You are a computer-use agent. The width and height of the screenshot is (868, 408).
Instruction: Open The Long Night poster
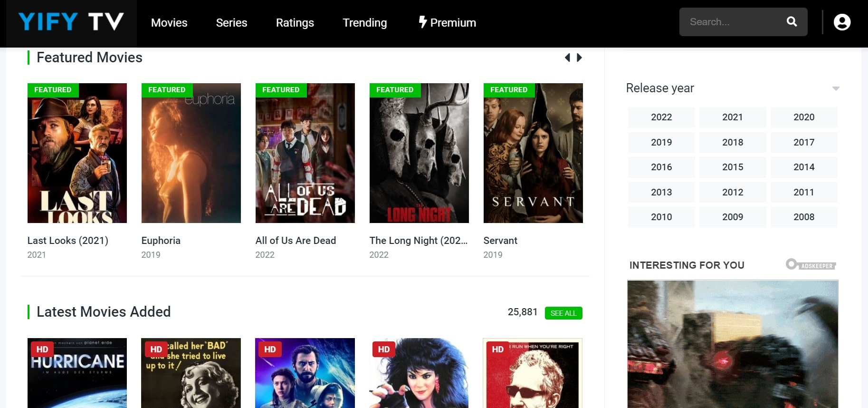pos(419,153)
